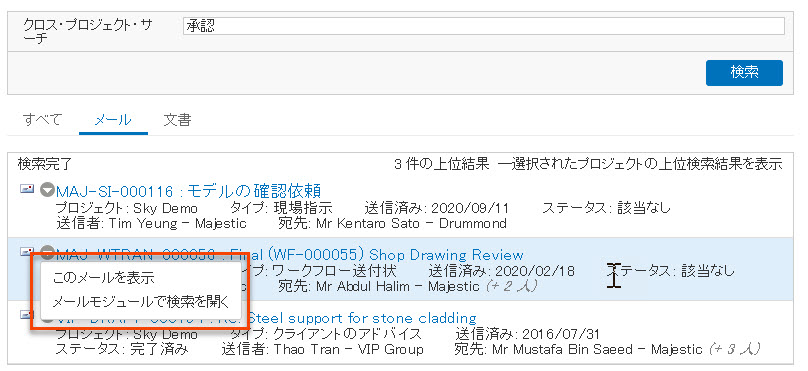Image resolution: width=808 pixels, height=371 pixels.
Task: Choose このメールを表示 from the context menu
Action: [x=103, y=278]
